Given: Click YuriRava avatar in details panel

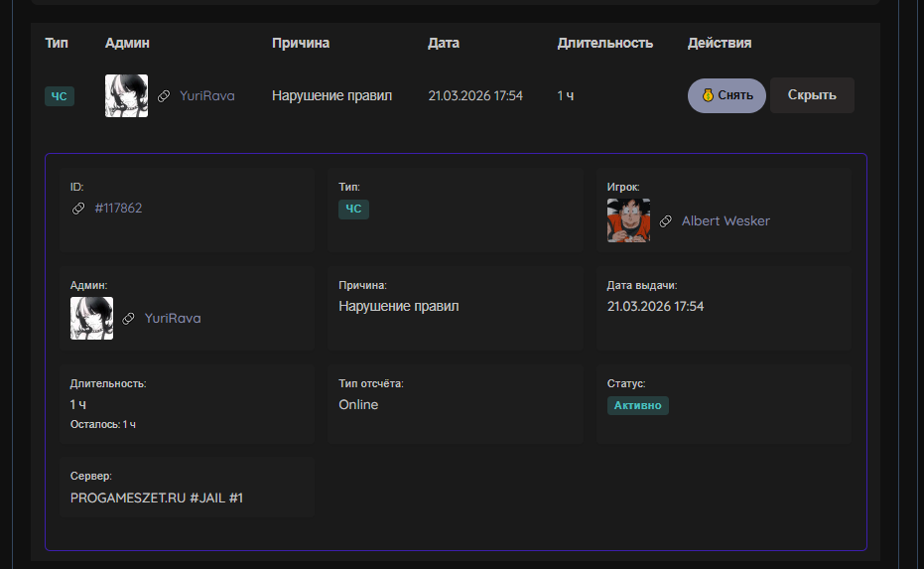Looking at the screenshot, I should coord(91,319).
